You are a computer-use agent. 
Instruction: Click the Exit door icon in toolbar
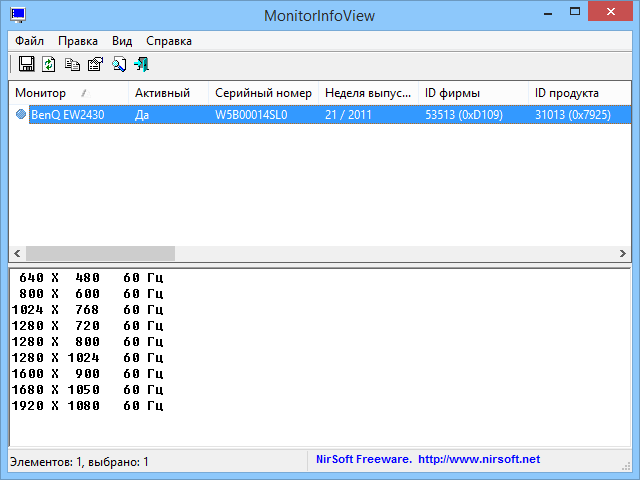click(x=142, y=64)
